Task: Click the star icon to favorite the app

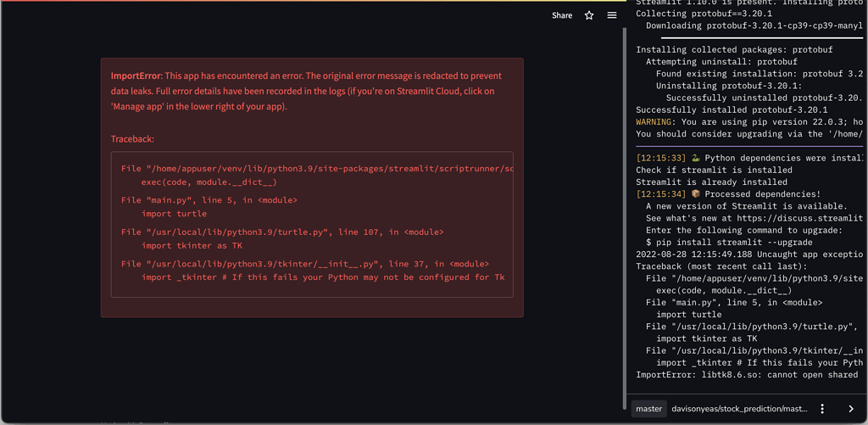Action: coord(589,15)
